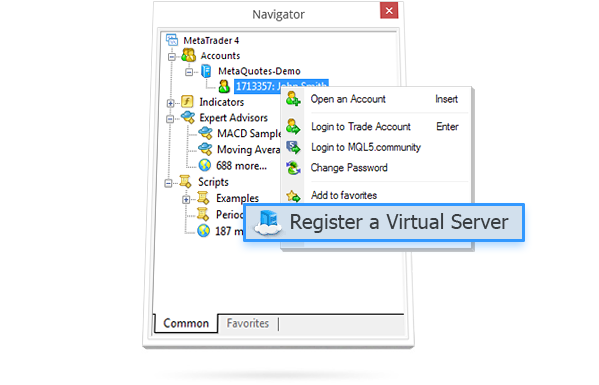This screenshot has width=599, height=385.
Task: Click the MetaTrader 4 root icon
Action: coord(172,40)
